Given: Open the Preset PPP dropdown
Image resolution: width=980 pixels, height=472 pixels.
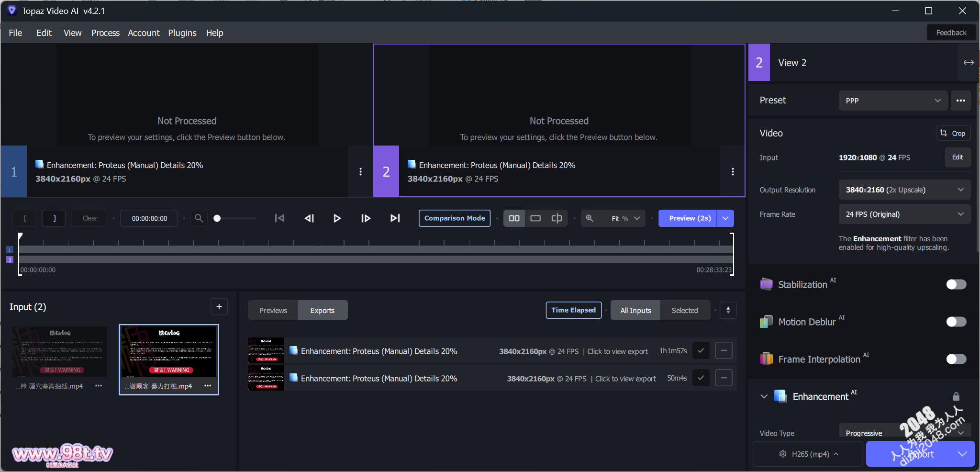Looking at the screenshot, I should tap(892, 101).
